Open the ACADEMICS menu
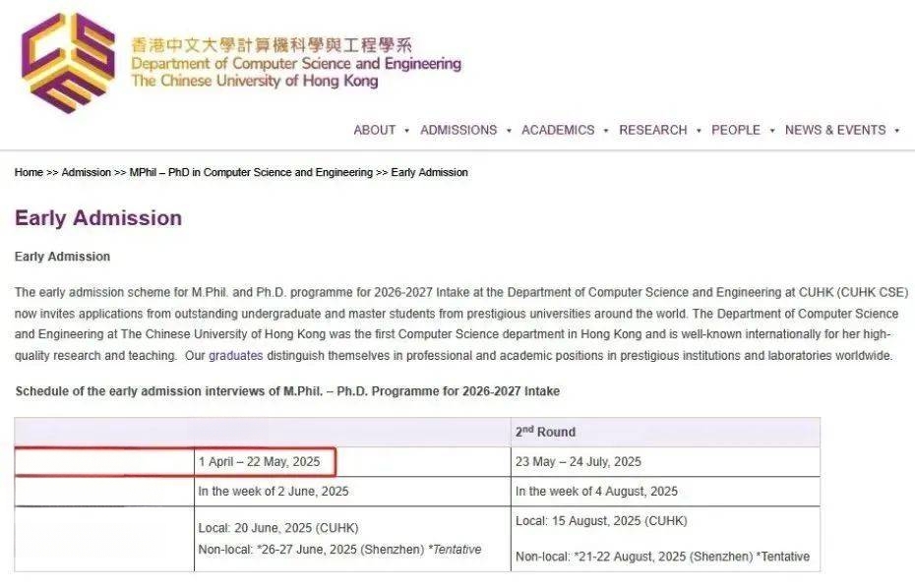915x588 pixels. [558, 130]
